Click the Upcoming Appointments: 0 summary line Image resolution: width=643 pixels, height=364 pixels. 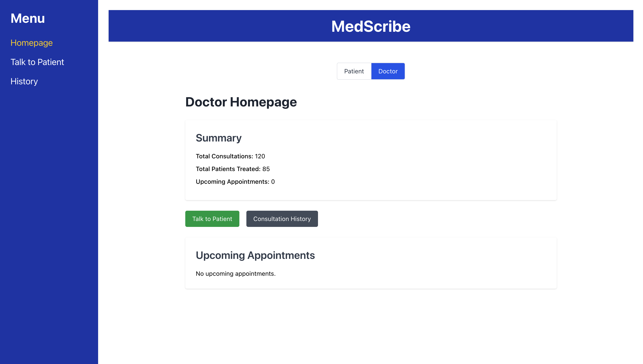click(235, 182)
